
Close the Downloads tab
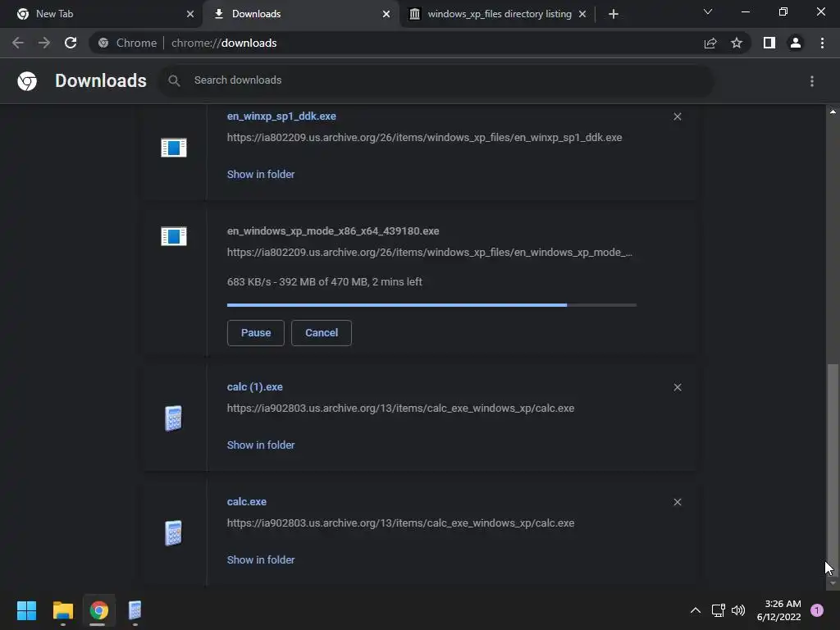386,14
